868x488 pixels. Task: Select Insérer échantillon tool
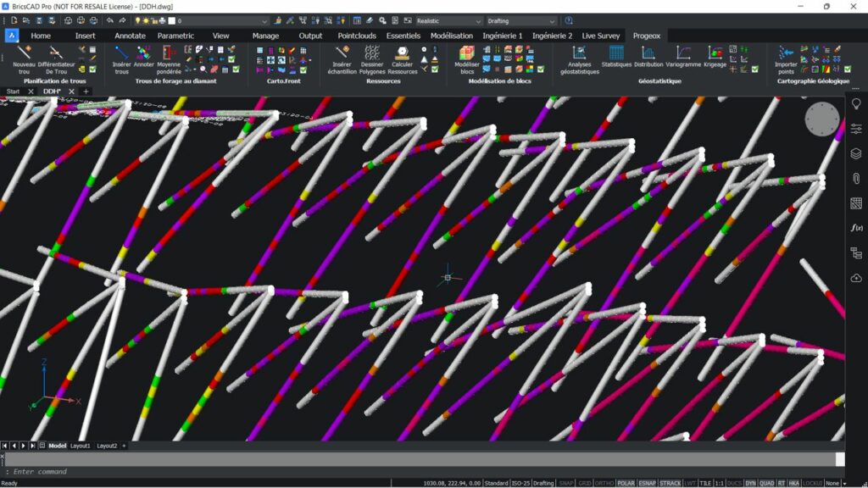click(342, 60)
